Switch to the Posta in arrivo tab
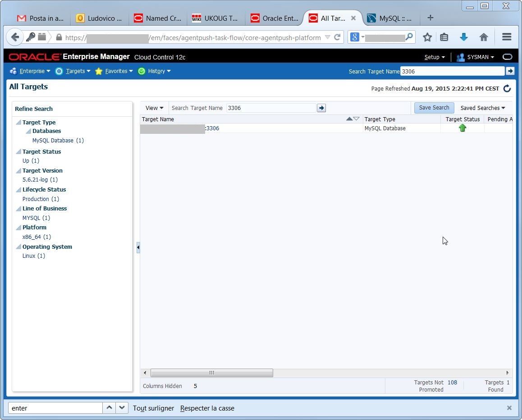522x420 pixels. (x=40, y=18)
